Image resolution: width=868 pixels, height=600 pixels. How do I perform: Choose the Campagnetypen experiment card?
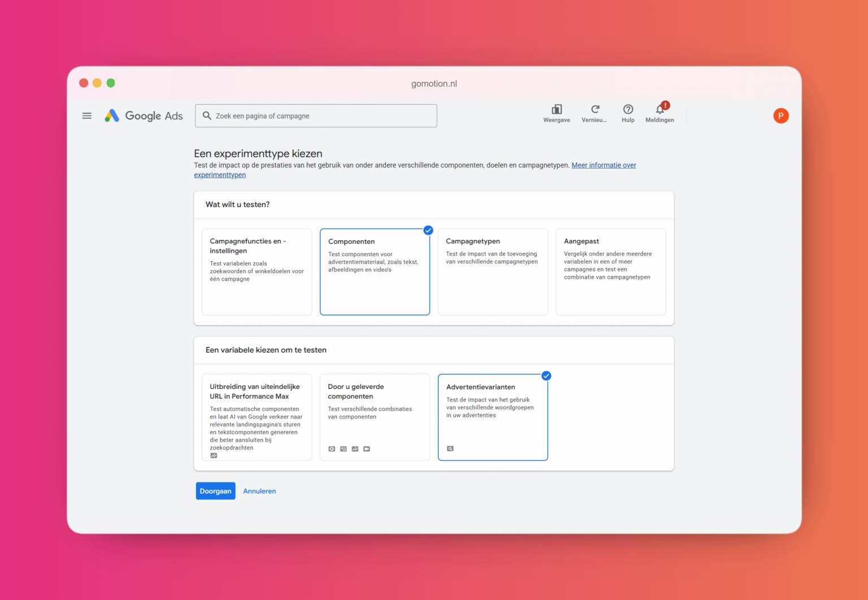493,271
